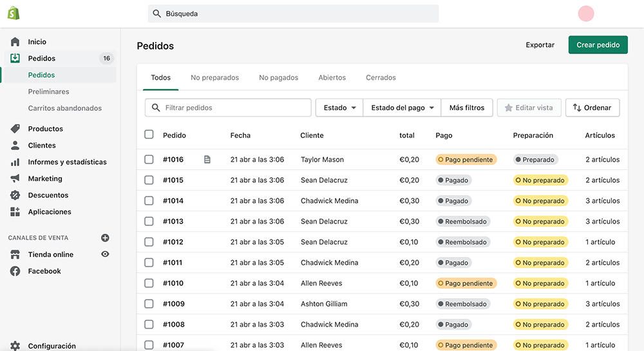Click the Aplicaciones grid icon
The image size is (644, 351).
15,211
